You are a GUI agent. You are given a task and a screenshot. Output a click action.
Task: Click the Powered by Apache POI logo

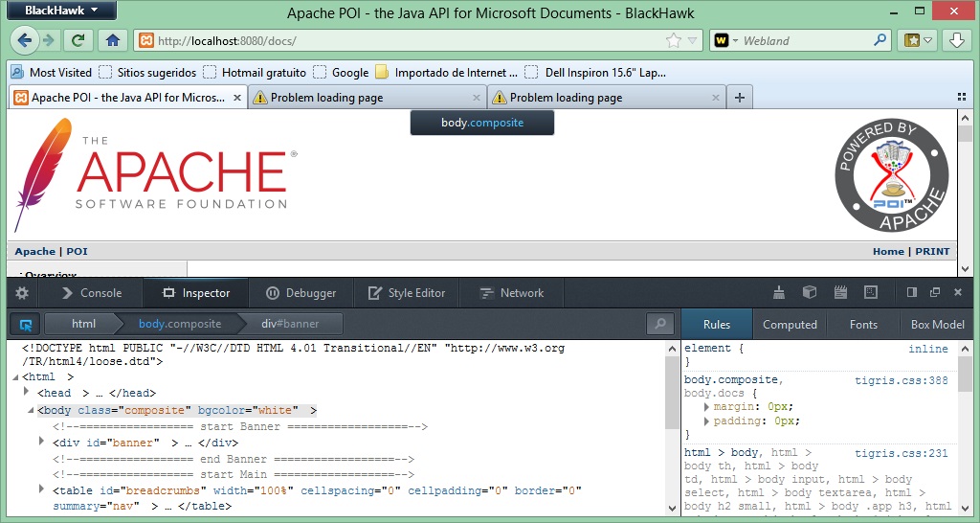click(893, 175)
